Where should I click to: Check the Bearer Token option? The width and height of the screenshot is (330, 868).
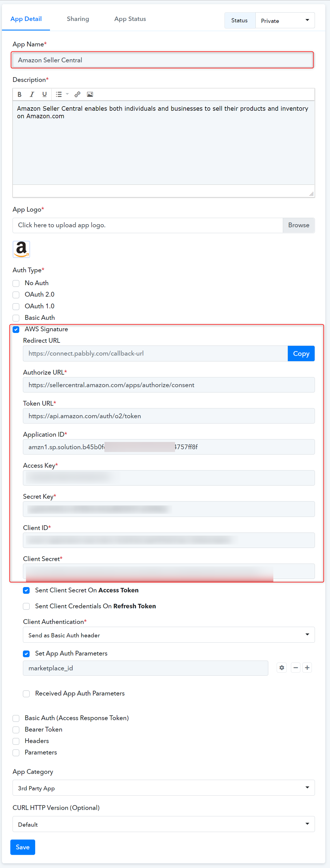click(16, 730)
